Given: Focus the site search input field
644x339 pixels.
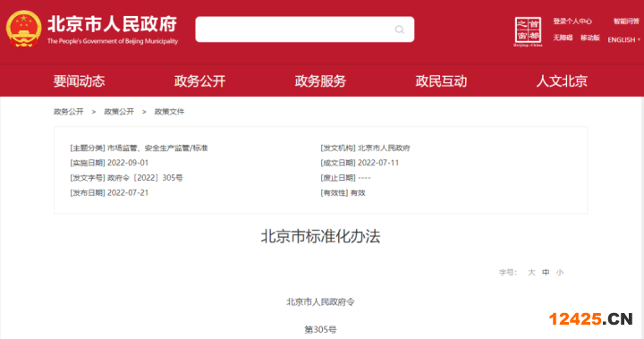Looking at the screenshot, I should [x=304, y=30].
